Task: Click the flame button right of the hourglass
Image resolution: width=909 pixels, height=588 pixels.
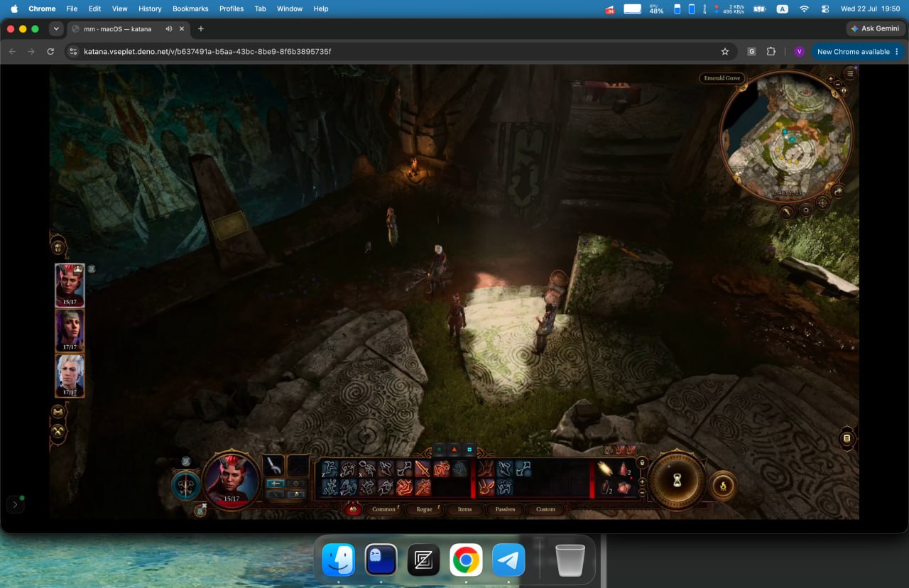Action: point(723,486)
